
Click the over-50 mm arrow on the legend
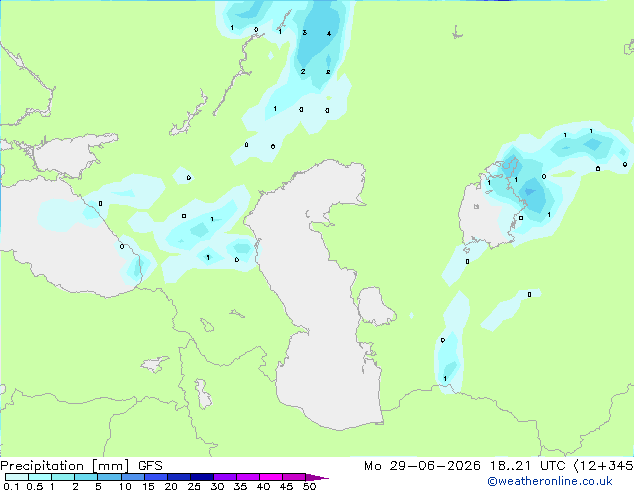(x=317, y=477)
